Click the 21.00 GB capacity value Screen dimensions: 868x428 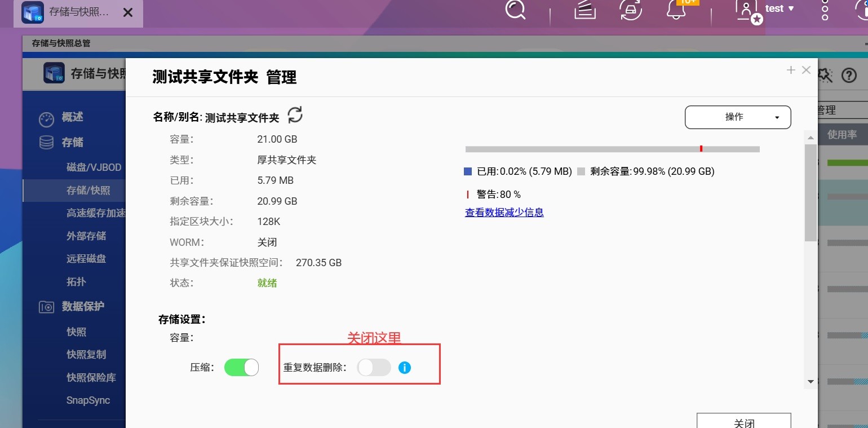pos(277,139)
